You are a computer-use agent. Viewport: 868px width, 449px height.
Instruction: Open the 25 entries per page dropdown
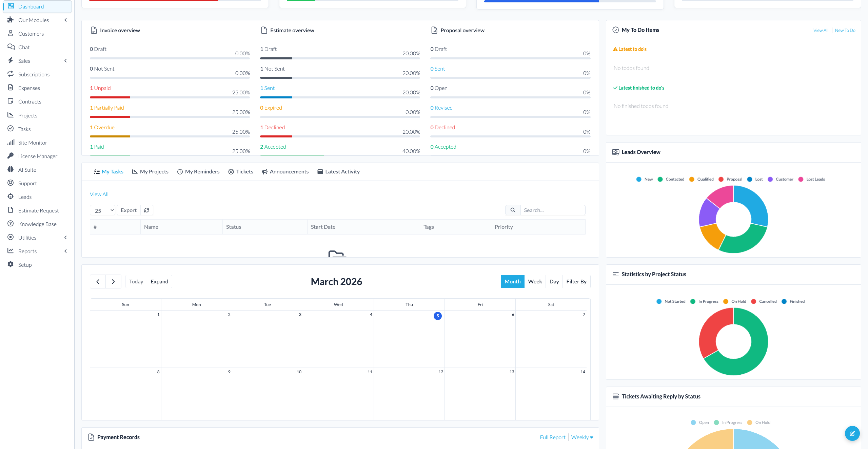click(x=102, y=210)
